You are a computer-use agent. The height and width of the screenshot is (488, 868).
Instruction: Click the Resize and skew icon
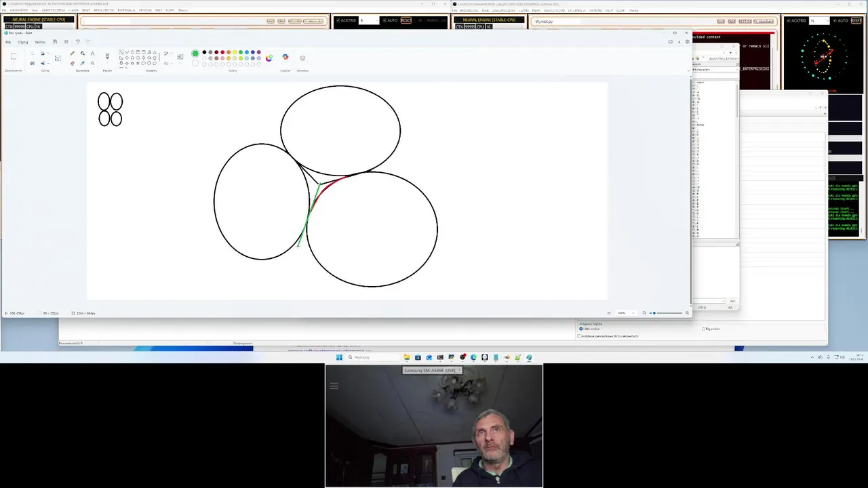click(x=33, y=63)
